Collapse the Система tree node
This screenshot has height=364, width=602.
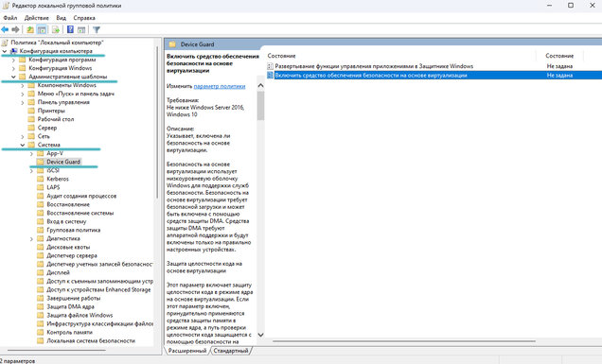click(23, 145)
